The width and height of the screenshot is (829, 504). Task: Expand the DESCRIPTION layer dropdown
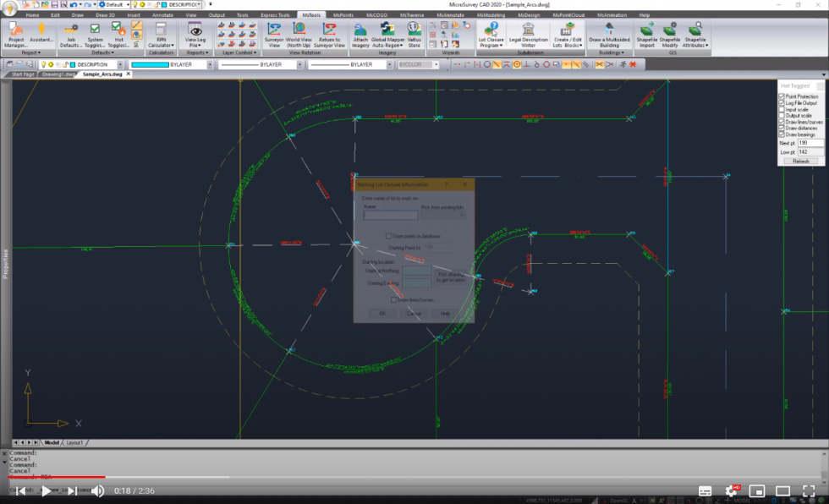point(121,65)
